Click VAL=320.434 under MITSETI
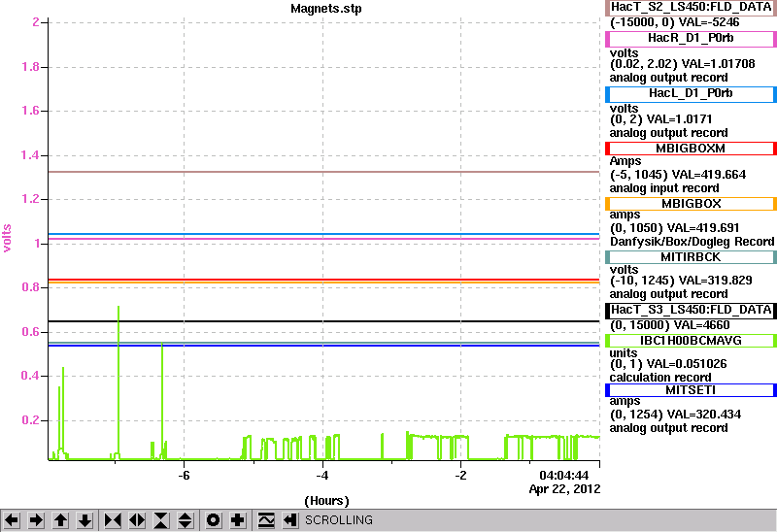This screenshot has height=532, width=777. tap(704, 415)
